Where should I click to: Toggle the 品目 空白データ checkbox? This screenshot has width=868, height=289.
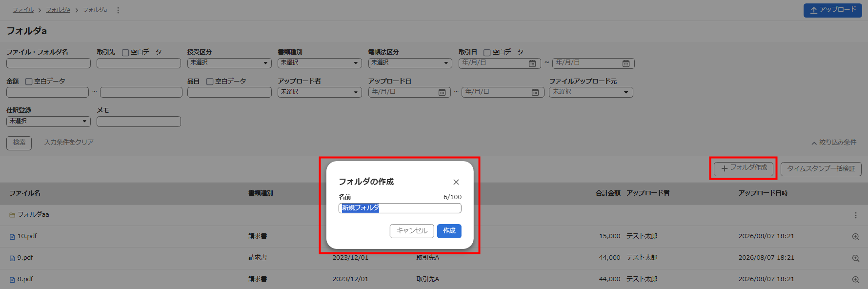[x=210, y=82]
